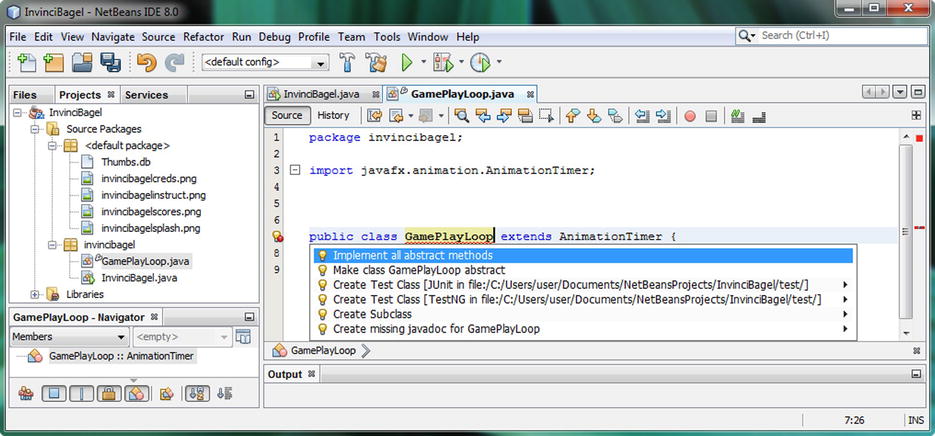Click the Undo arrow icon
Image resolution: width=935 pixels, height=436 pixels.
146,62
